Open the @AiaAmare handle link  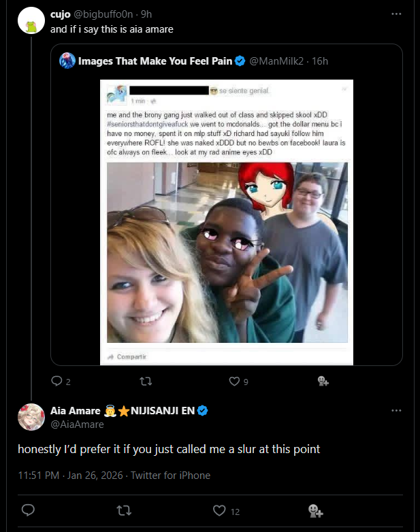pos(77,425)
